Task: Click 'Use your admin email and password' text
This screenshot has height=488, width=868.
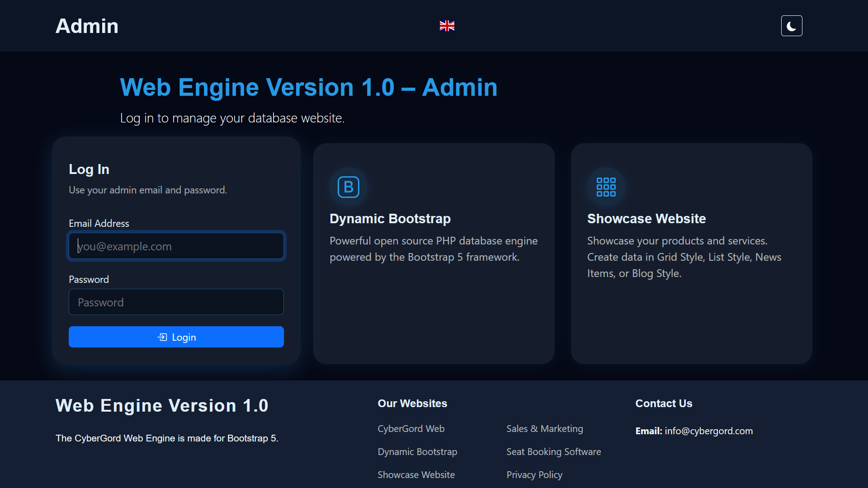Action: pos(148,190)
